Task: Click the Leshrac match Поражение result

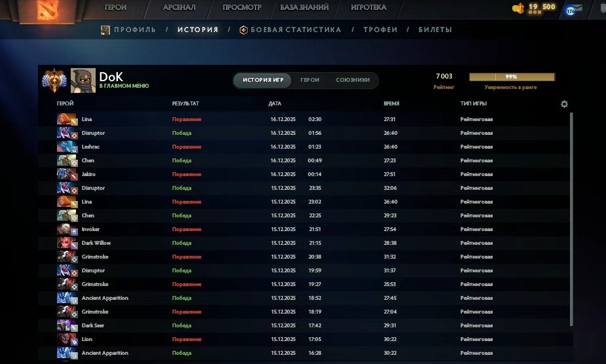Action: pyautogui.click(x=187, y=147)
